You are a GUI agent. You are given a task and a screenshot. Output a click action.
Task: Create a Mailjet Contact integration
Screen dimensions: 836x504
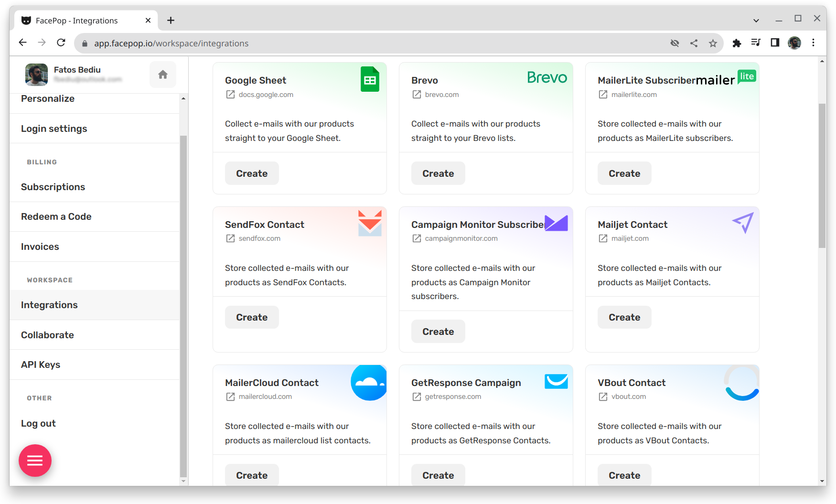pyautogui.click(x=624, y=317)
